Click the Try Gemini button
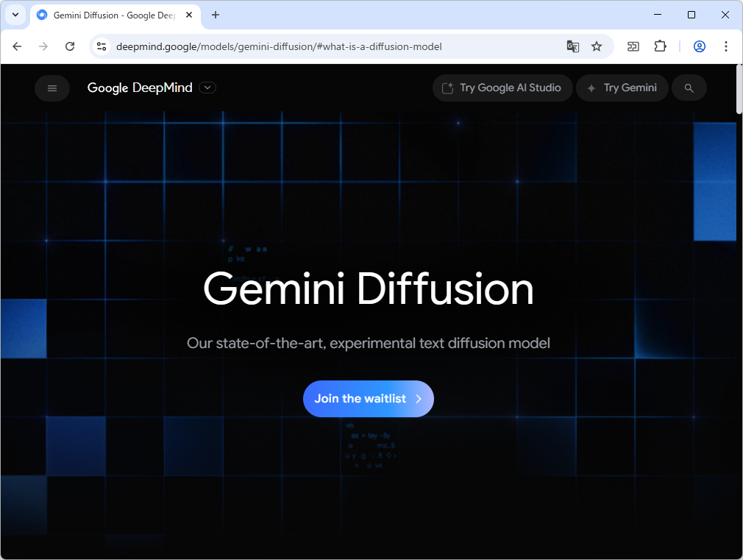743x560 pixels. [x=622, y=88]
